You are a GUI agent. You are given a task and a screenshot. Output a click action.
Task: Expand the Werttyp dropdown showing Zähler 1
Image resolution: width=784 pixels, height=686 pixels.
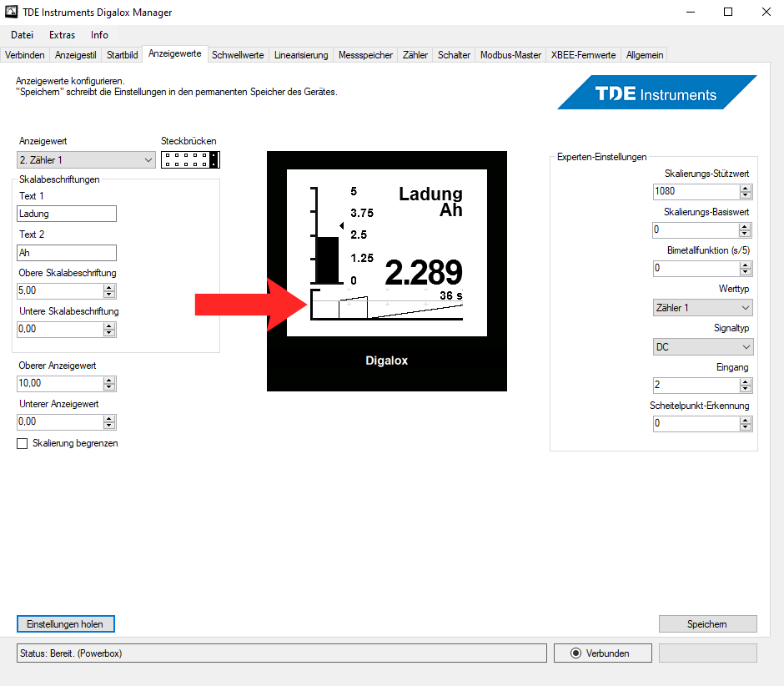[702, 308]
